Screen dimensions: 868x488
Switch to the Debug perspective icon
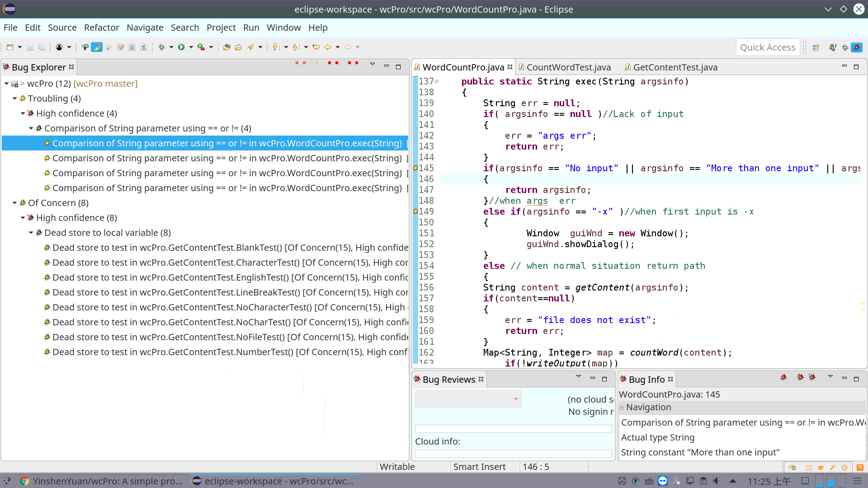point(844,47)
